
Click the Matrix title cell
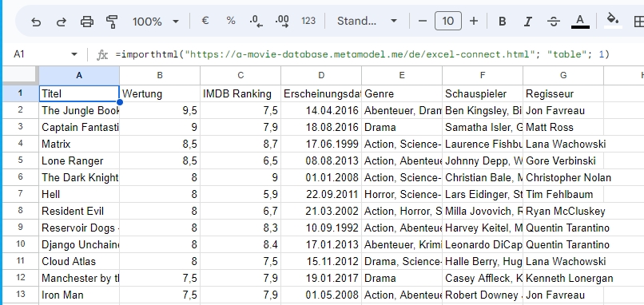[x=79, y=144]
